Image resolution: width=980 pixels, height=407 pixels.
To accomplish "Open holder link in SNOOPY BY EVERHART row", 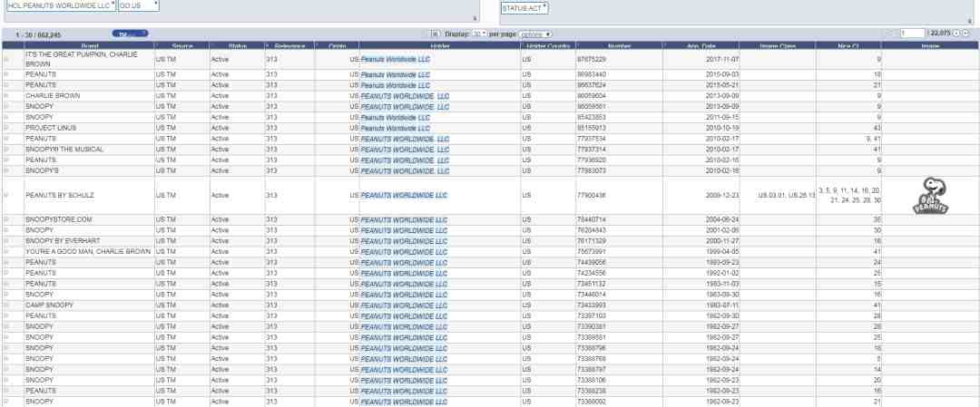I will tap(404, 241).
